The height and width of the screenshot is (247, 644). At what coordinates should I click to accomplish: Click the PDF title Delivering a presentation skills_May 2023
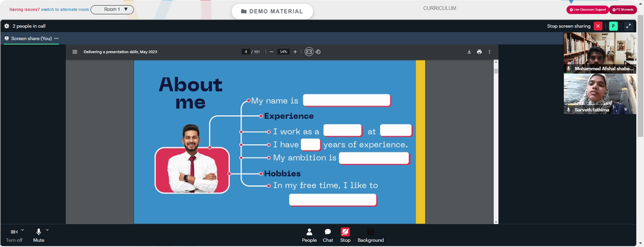click(120, 51)
